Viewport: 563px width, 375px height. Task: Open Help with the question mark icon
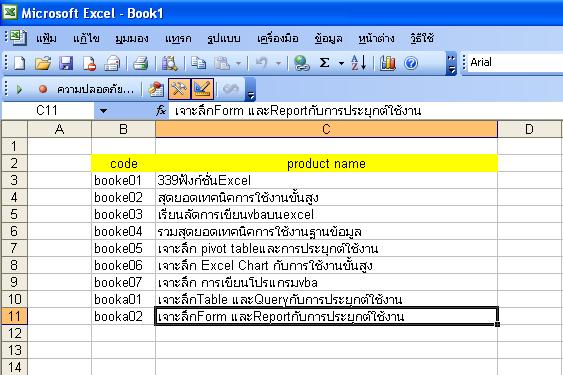(411, 63)
